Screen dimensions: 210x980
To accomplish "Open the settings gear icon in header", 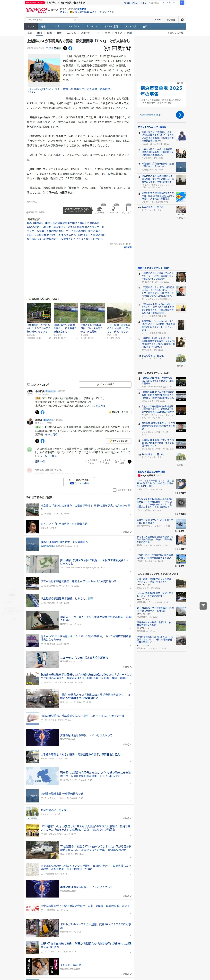I will point(182,20).
